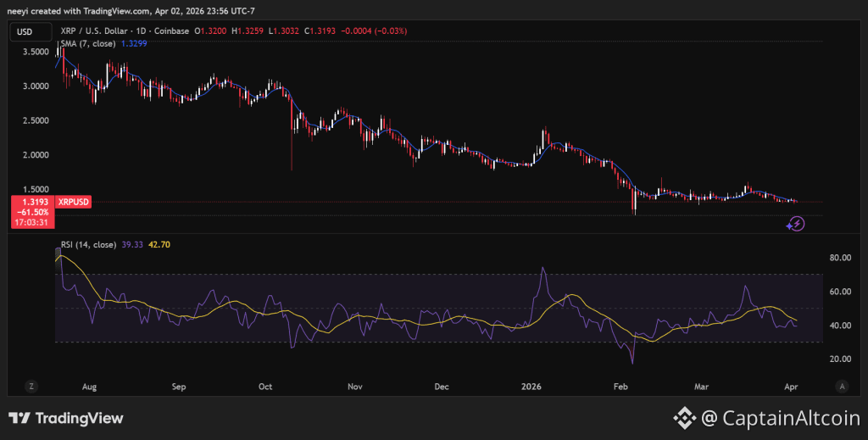Image resolution: width=868 pixels, height=440 pixels.
Task: Click the 80.00 RSI scale label
Action: click(x=840, y=258)
